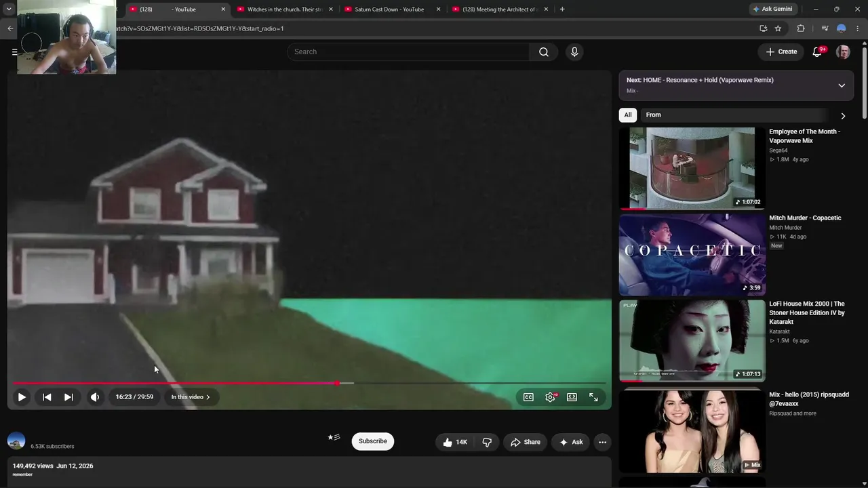This screenshot has width=868, height=488.
Task: Open more actions under the video
Action: pos(602,442)
